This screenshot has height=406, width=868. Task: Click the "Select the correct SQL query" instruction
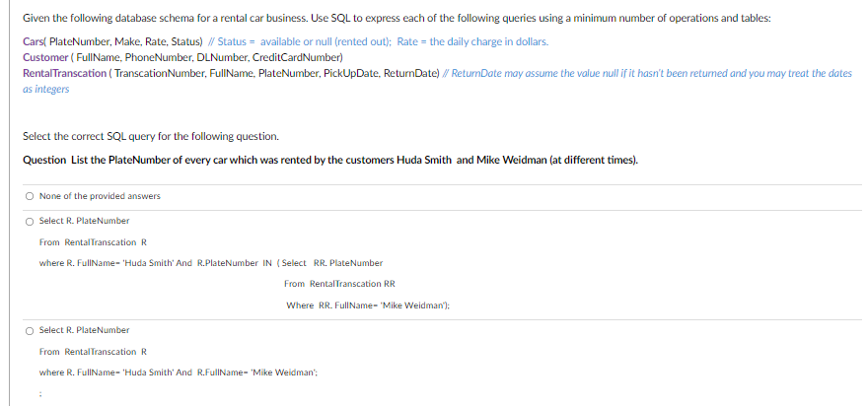(150, 136)
